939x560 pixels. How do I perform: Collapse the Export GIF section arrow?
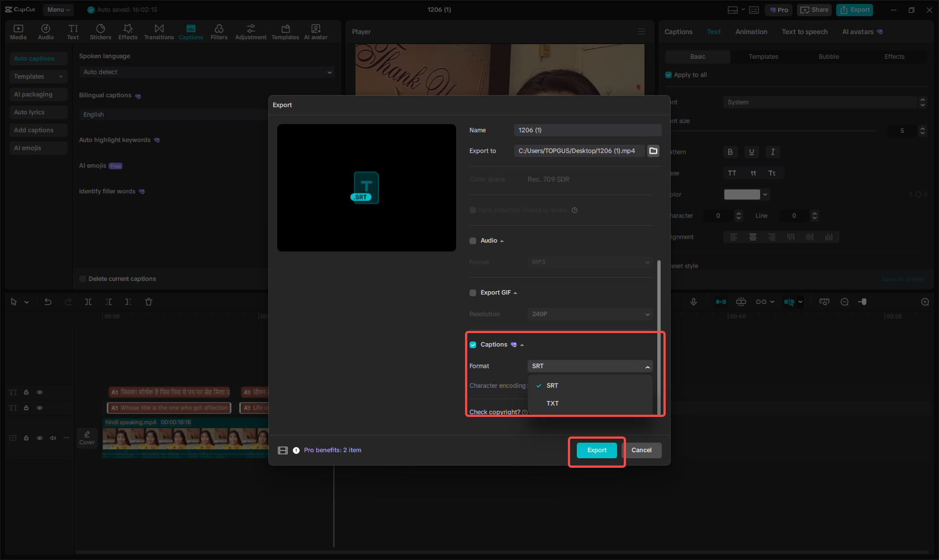(x=515, y=293)
